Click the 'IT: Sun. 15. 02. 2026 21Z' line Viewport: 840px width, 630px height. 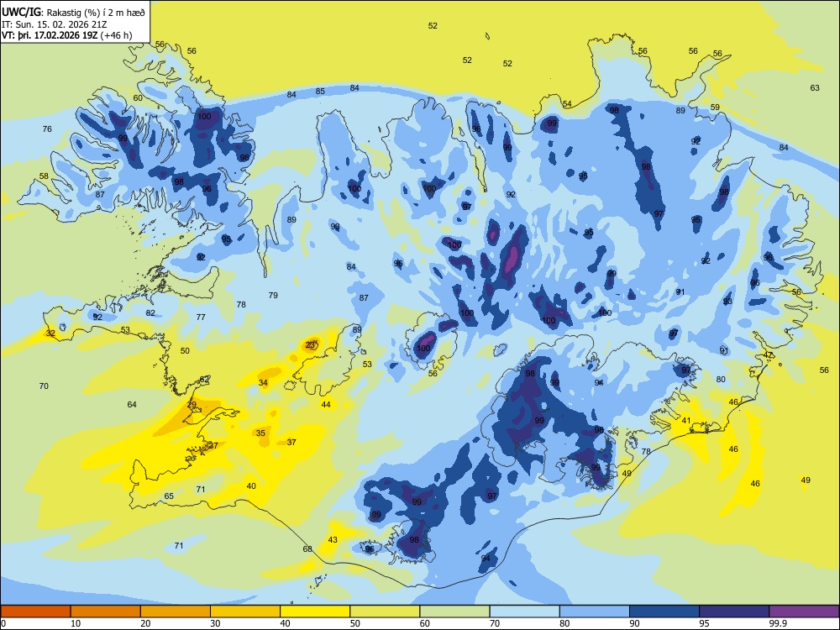click(54, 24)
